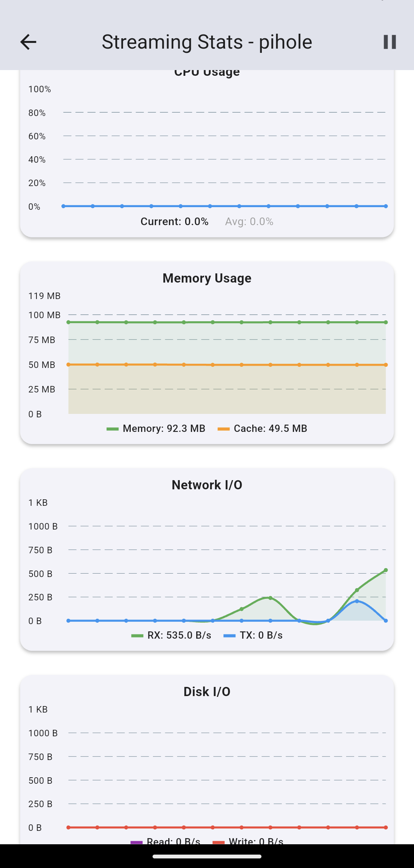Pause the streaming stats updates

pyautogui.click(x=390, y=41)
